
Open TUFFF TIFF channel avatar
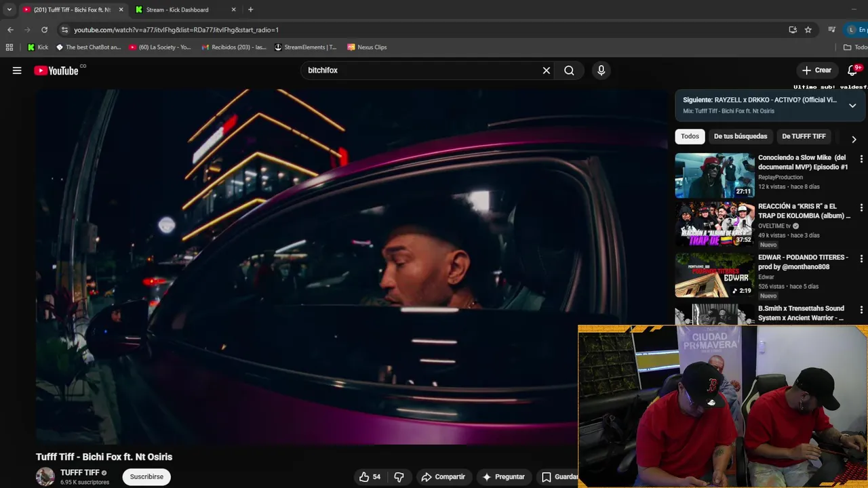coord(45,476)
